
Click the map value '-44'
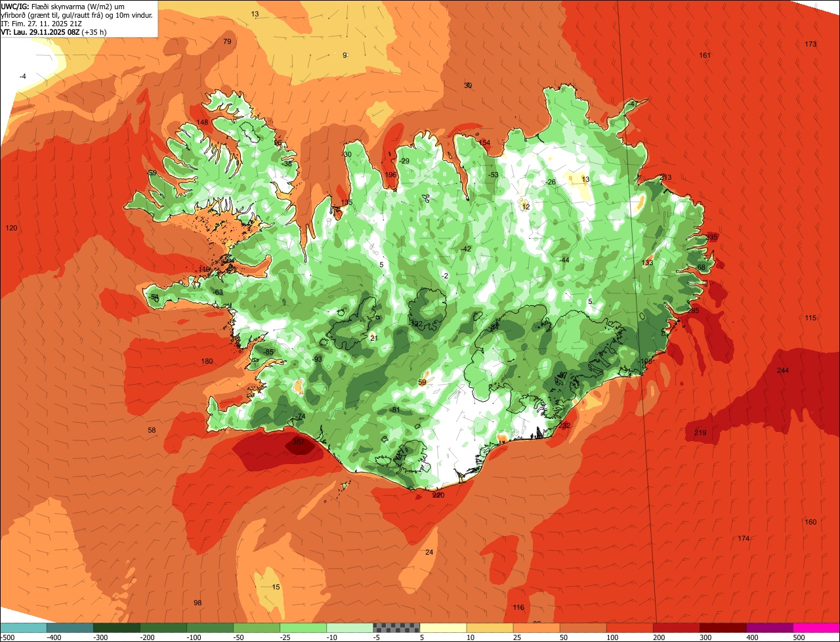click(x=564, y=260)
